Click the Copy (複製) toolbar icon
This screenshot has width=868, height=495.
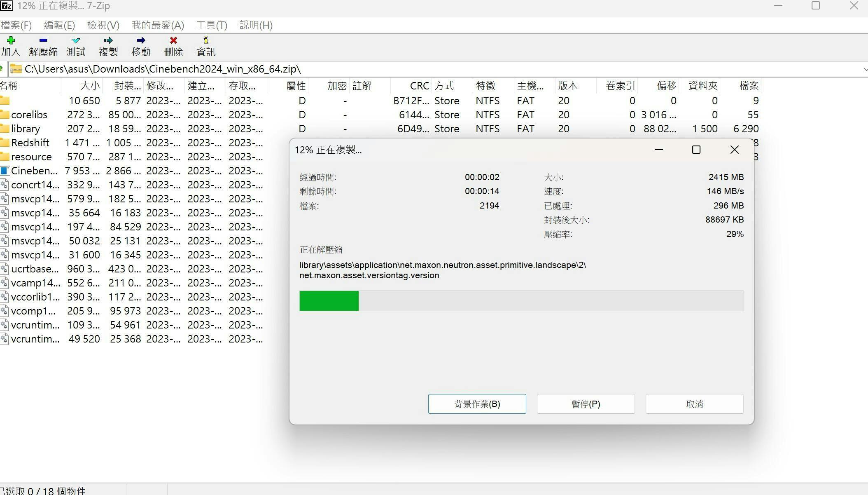[x=108, y=40]
